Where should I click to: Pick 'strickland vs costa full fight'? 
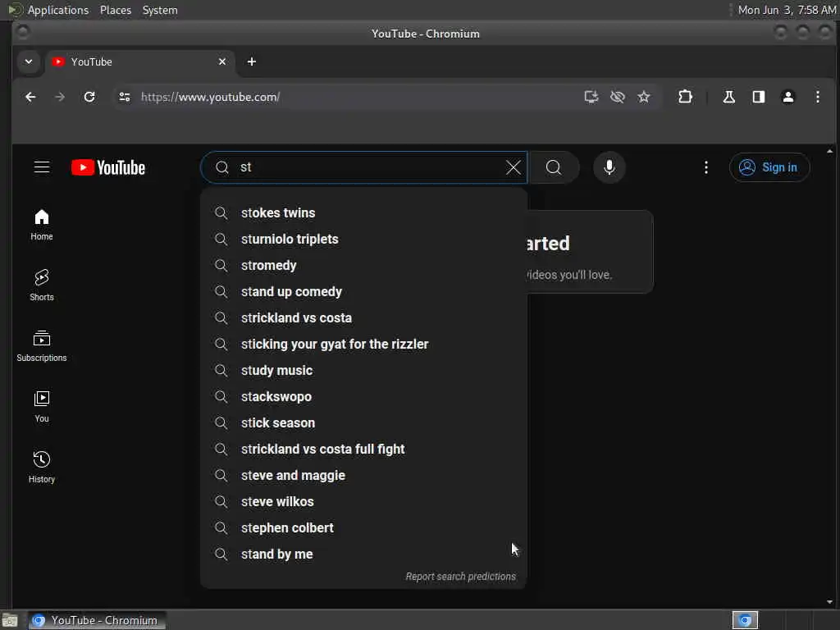[363, 449]
